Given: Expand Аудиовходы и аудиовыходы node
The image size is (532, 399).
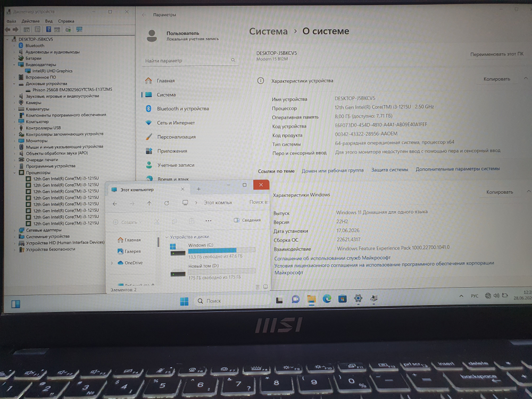Looking at the screenshot, I should pyautogui.click(x=14, y=52).
